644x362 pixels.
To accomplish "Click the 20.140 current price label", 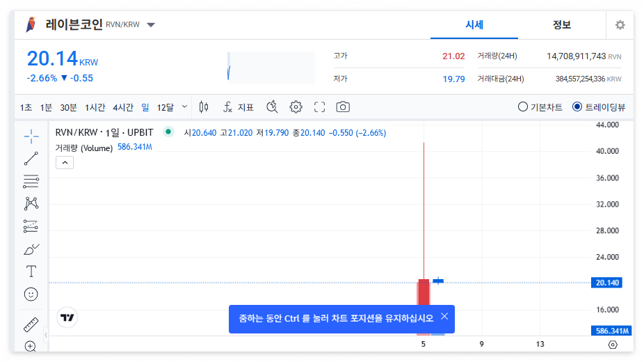I will pyautogui.click(x=606, y=283).
